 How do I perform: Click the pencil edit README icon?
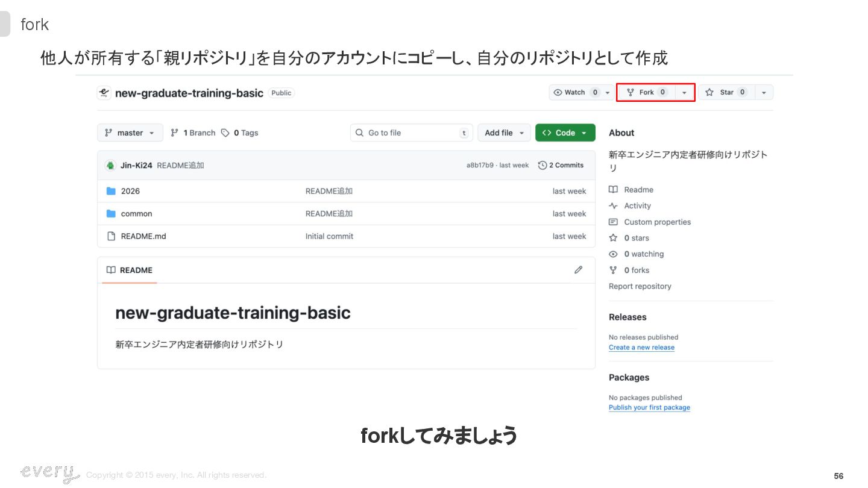pos(579,270)
